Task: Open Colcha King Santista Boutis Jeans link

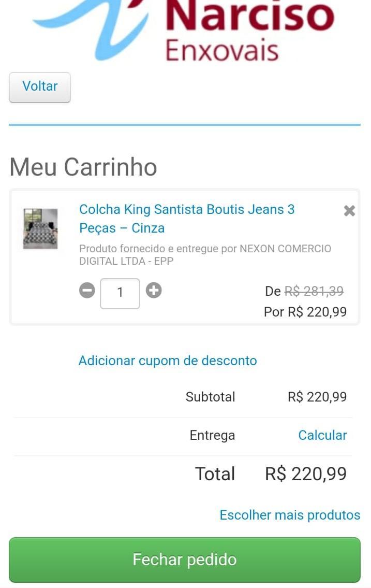Action: 187,219
